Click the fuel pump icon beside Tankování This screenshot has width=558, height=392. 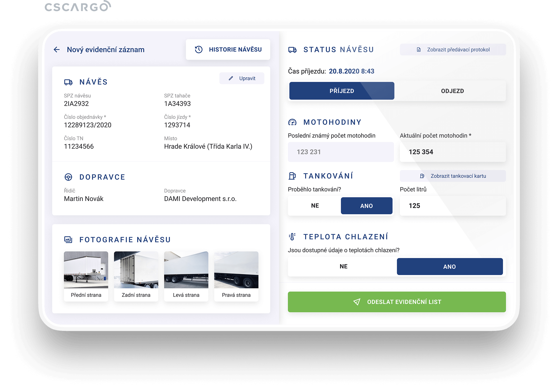292,176
